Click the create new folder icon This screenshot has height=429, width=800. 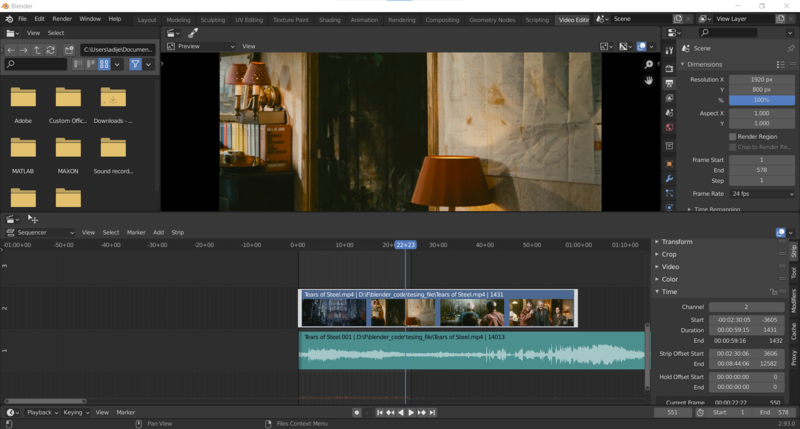click(x=67, y=50)
